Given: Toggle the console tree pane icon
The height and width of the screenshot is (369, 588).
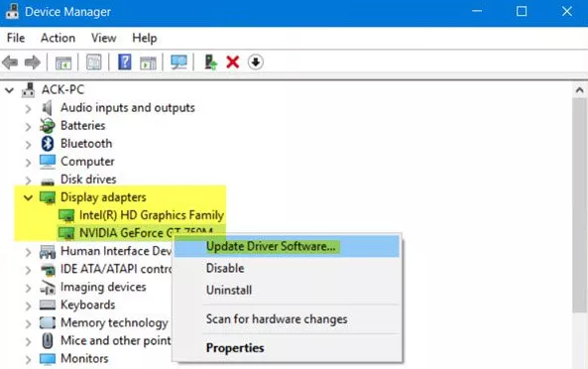Looking at the screenshot, I should [63, 62].
